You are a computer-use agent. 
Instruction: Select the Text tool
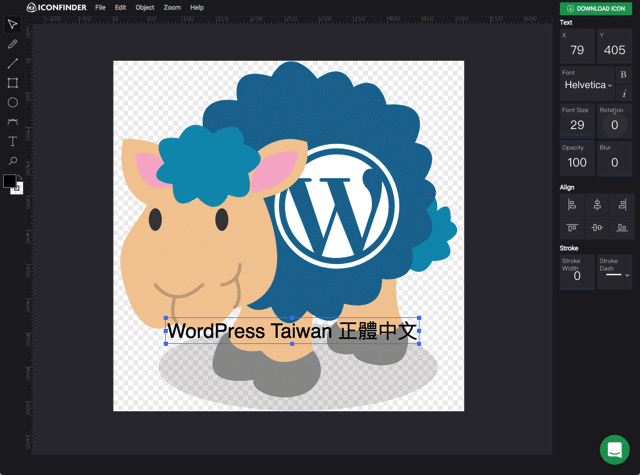click(x=12, y=141)
